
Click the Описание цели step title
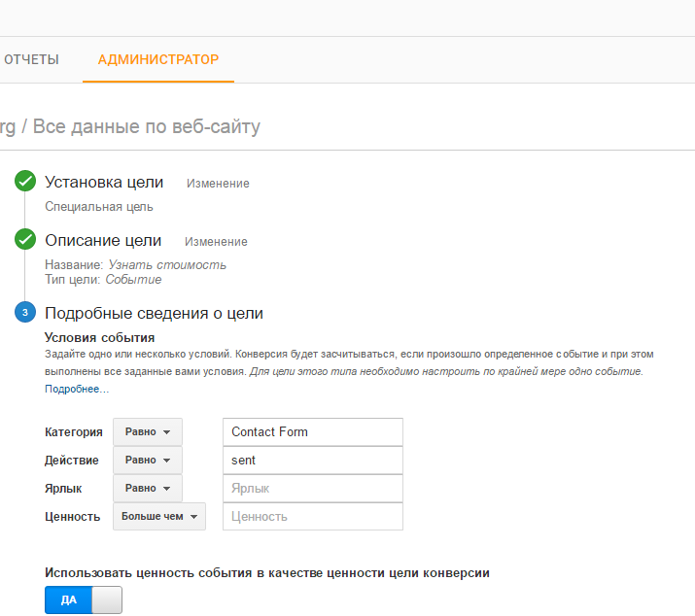(x=103, y=241)
